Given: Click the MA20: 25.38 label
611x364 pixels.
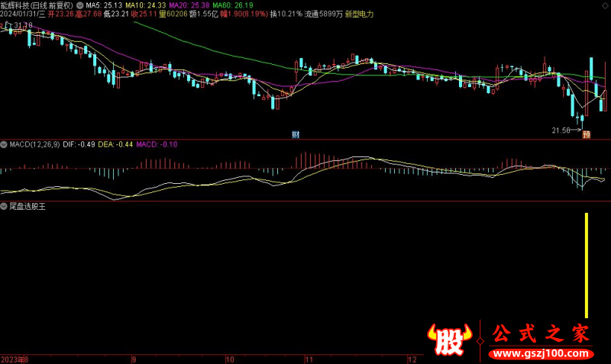Looking at the screenshot, I should click(x=189, y=5).
